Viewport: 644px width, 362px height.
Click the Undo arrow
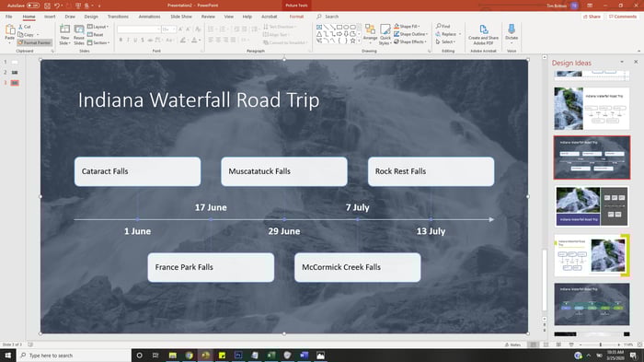(x=57, y=6)
